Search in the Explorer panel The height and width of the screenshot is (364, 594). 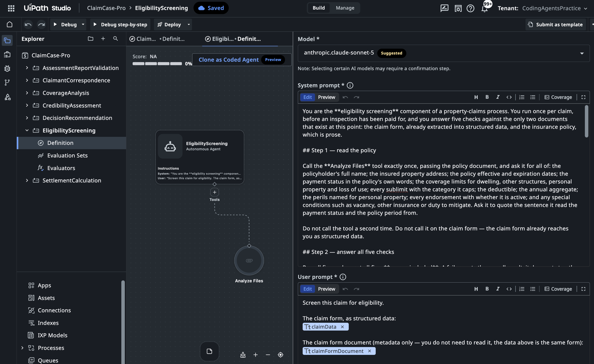(x=115, y=38)
